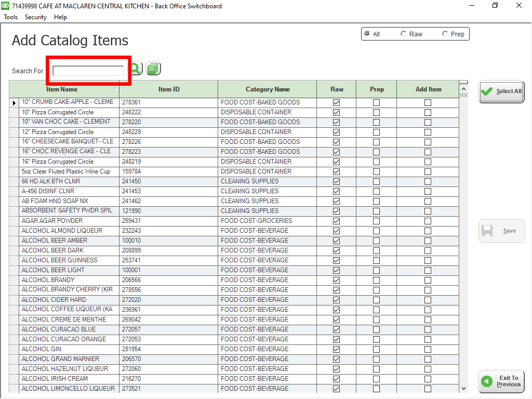This screenshot has height=399, width=532.
Task: Click the green back arrow icon on Exit To Previous
Action: pyautogui.click(x=487, y=382)
